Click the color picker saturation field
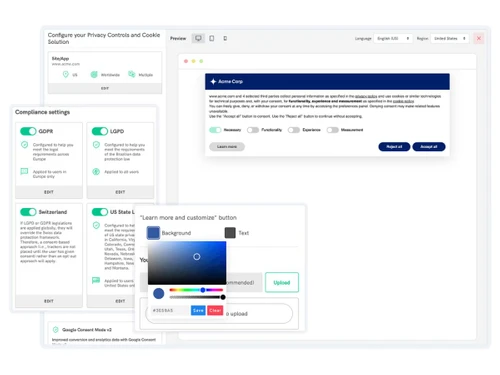500x375 pixels. [187, 263]
